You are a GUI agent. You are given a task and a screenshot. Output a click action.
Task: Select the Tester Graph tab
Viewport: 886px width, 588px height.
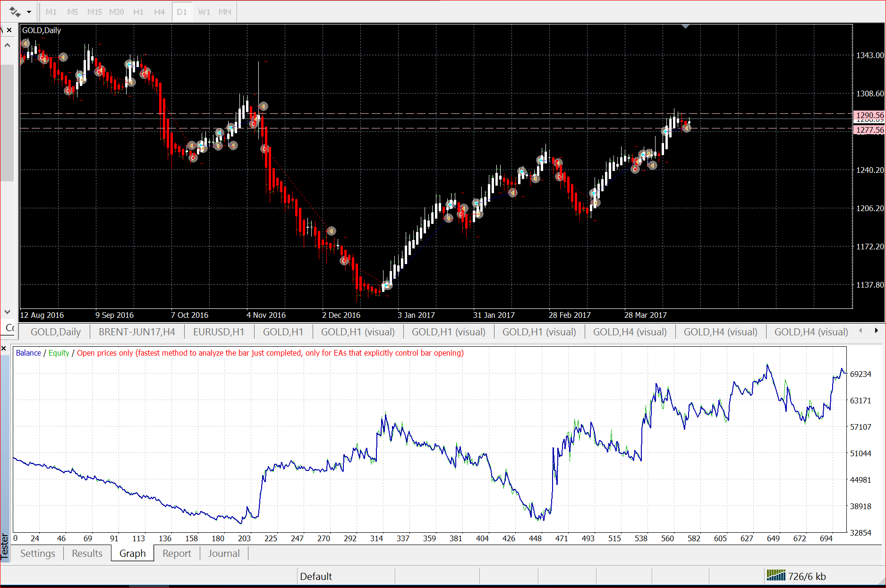[133, 554]
